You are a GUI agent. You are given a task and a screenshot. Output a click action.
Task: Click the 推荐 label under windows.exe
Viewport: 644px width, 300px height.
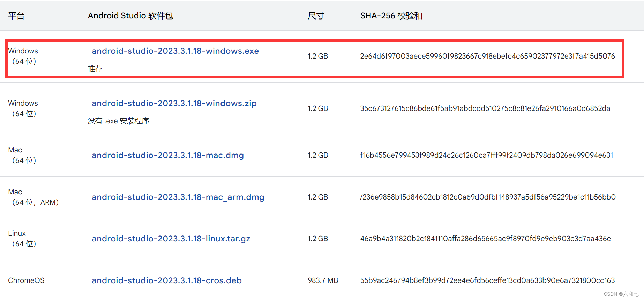(x=95, y=68)
